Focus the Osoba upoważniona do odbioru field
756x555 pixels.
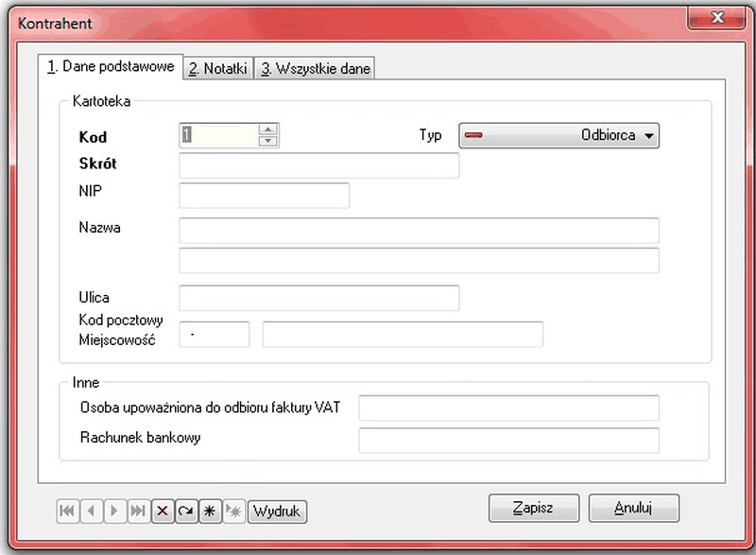[x=508, y=408]
